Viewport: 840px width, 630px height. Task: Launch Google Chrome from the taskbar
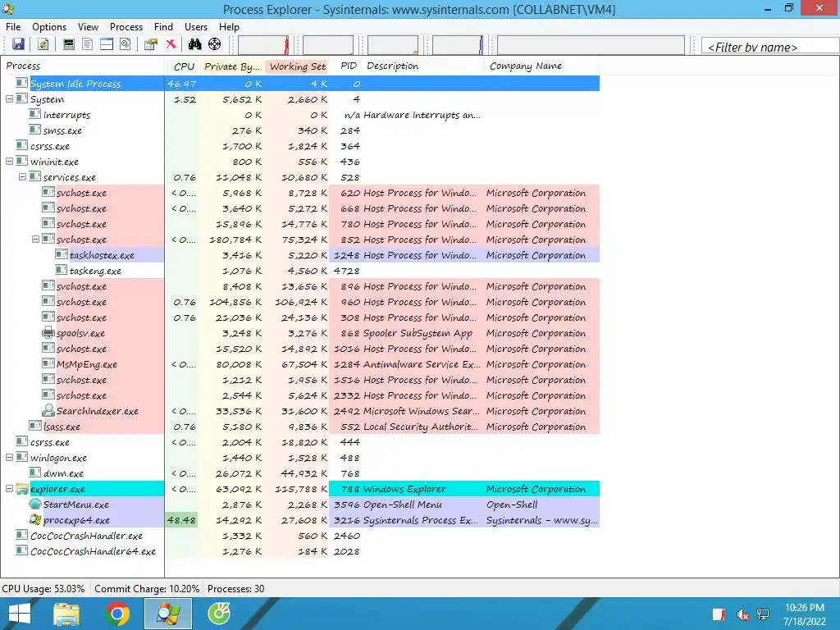point(117,614)
